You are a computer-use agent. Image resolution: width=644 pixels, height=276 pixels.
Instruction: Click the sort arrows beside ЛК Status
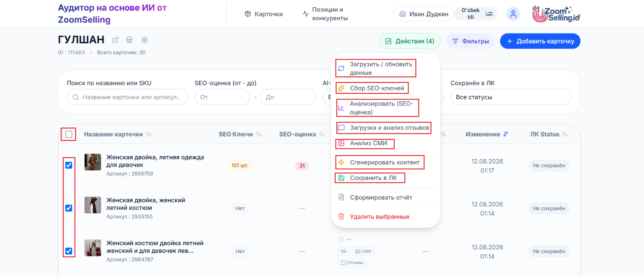(x=565, y=134)
